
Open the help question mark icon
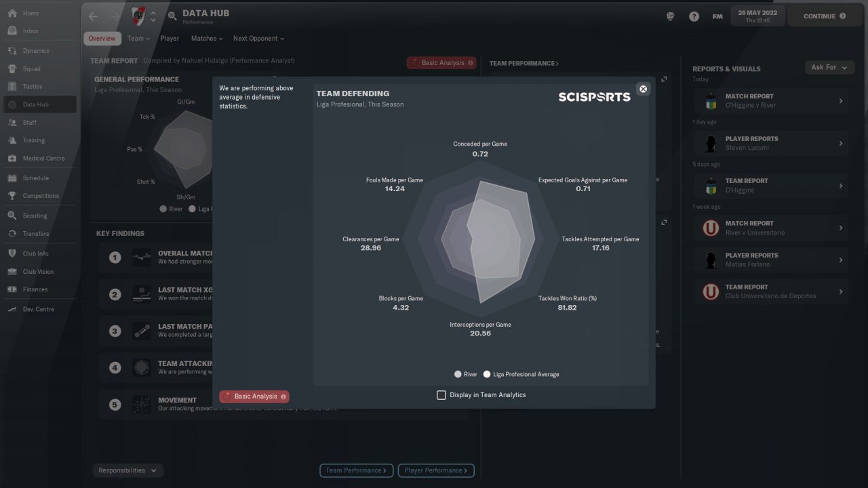pyautogui.click(x=694, y=16)
